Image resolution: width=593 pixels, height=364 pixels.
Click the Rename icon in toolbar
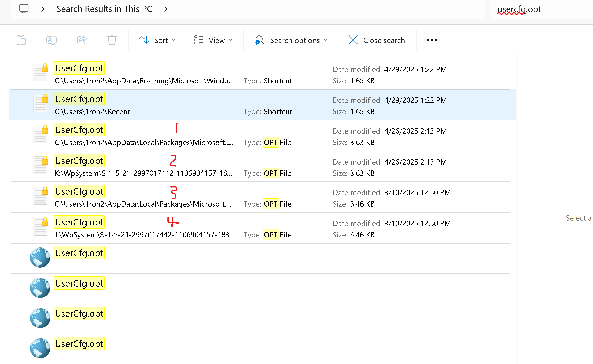coord(51,40)
